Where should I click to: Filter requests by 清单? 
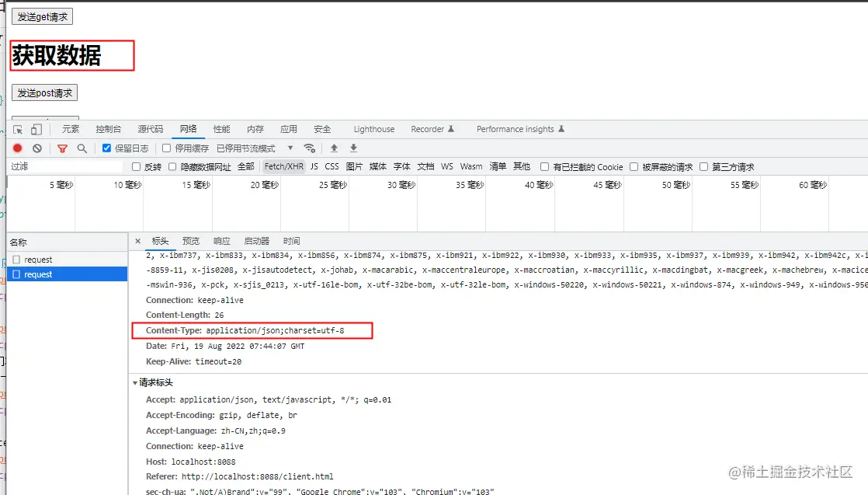(498, 167)
